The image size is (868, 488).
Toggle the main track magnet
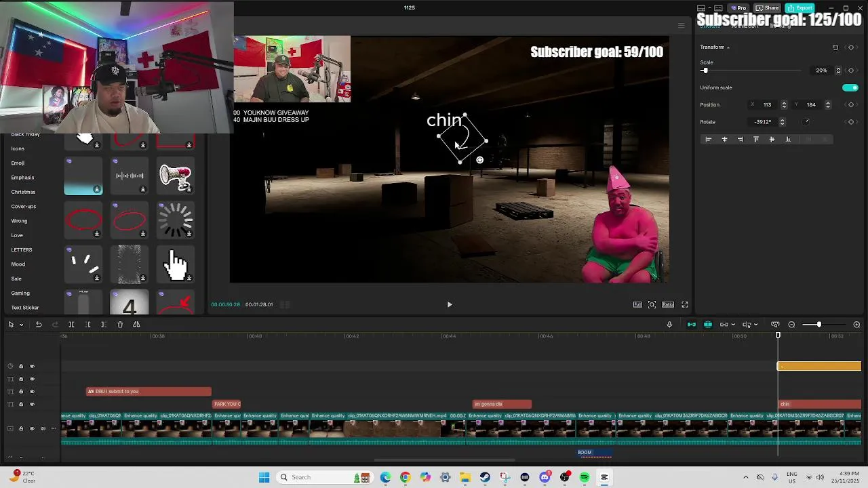coord(692,325)
